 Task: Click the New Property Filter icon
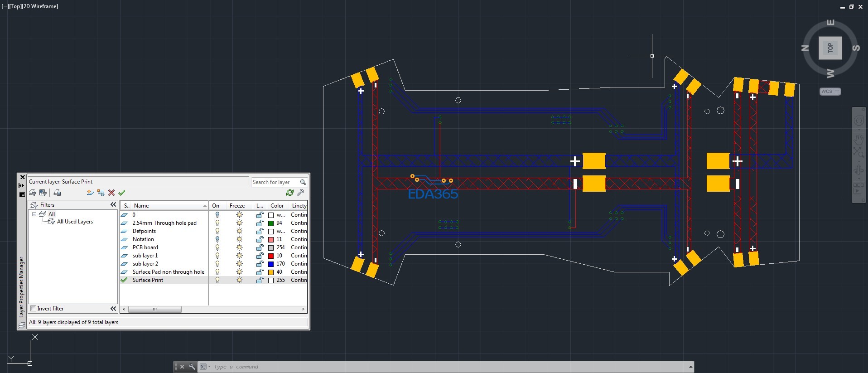click(33, 193)
